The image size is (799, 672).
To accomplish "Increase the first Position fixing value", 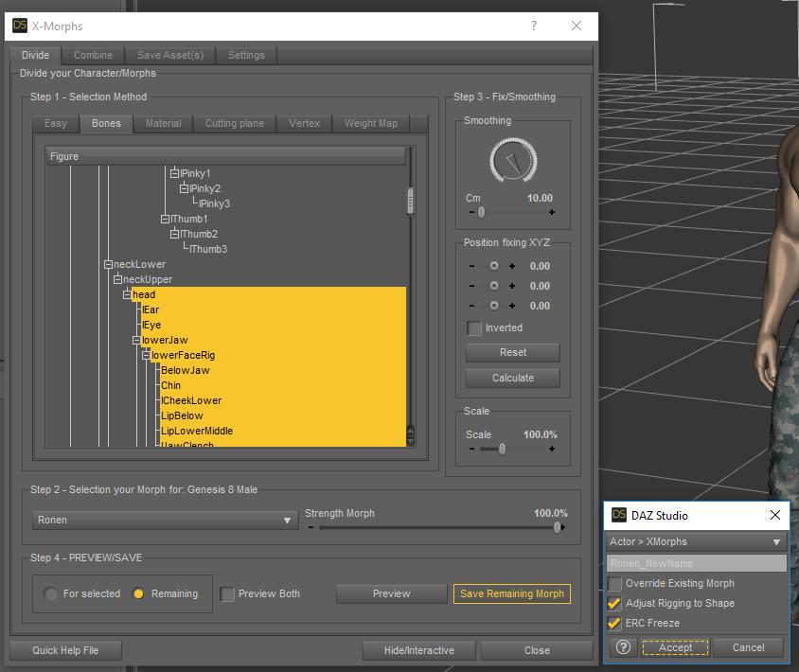I will click(x=512, y=266).
